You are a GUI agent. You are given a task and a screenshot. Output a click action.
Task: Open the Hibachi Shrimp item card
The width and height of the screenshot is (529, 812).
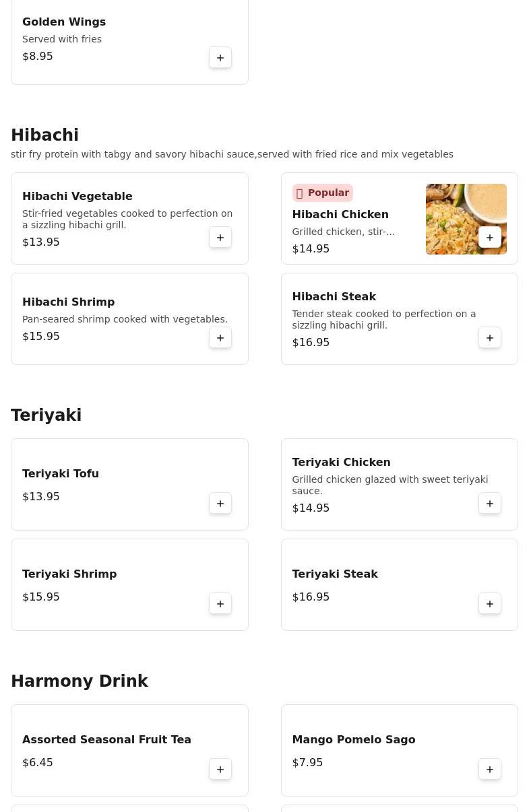(x=129, y=318)
